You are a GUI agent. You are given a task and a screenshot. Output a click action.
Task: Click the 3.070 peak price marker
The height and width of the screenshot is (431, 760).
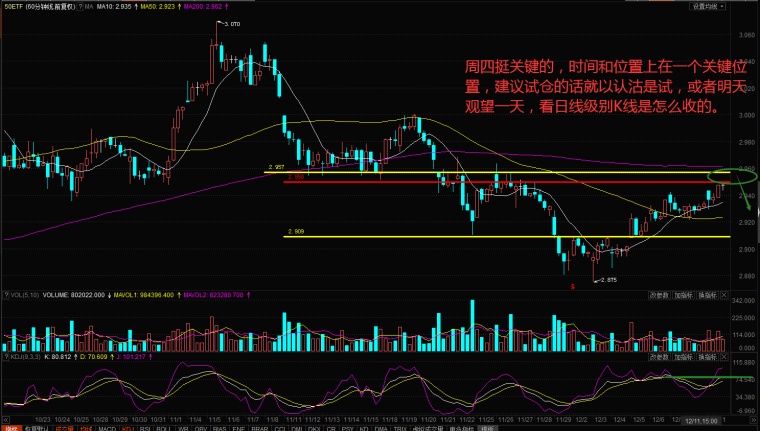click(231, 23)
